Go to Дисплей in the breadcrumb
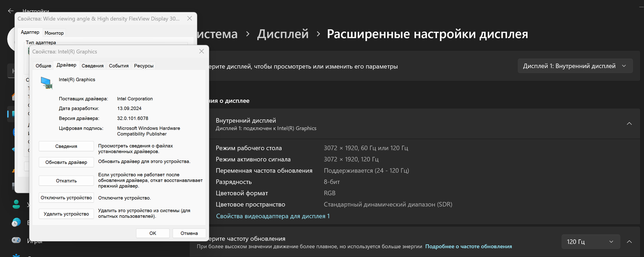The height and width of the screenshot is (257, 644). [x=283, y=34]
